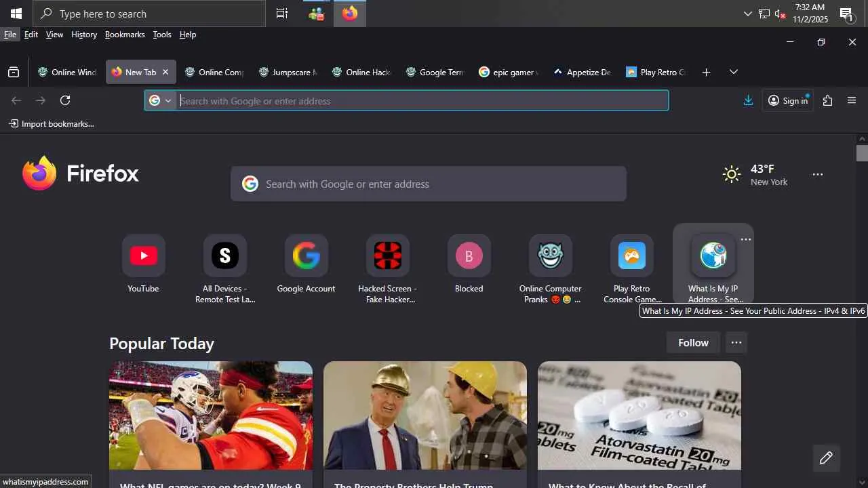Open options for What Is My IP shortcut

(746, 240)
